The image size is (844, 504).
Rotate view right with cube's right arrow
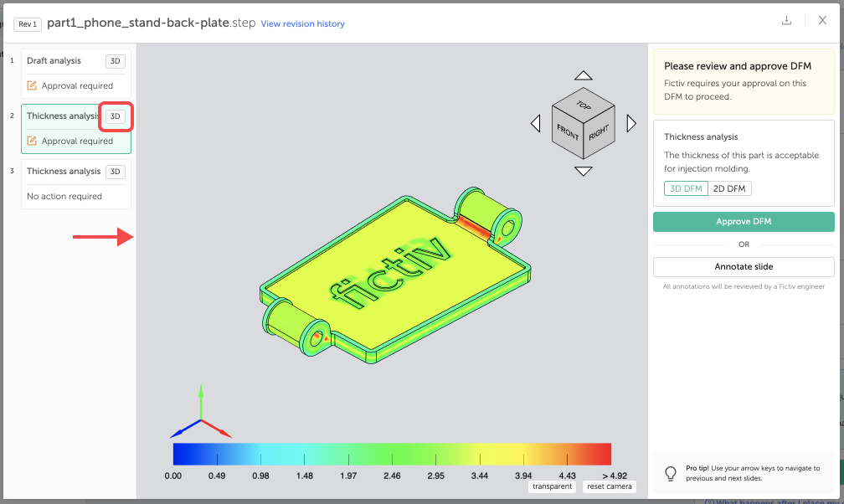(x=631, y=123)
